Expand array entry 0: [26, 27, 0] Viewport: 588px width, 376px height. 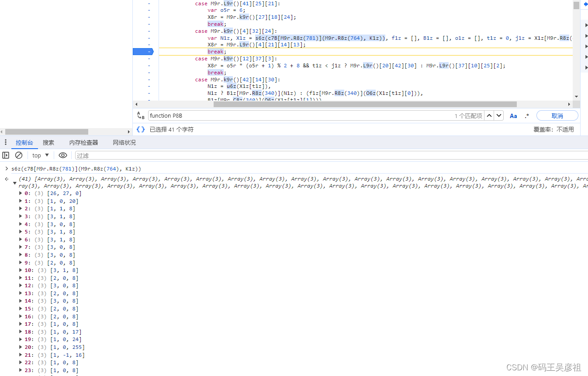point(21,193)
